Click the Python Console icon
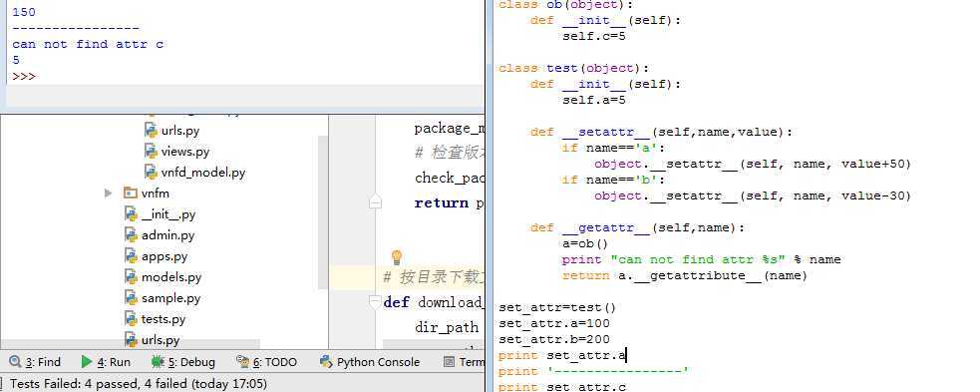This screenshot has width=980, height=392. (325, 361)
